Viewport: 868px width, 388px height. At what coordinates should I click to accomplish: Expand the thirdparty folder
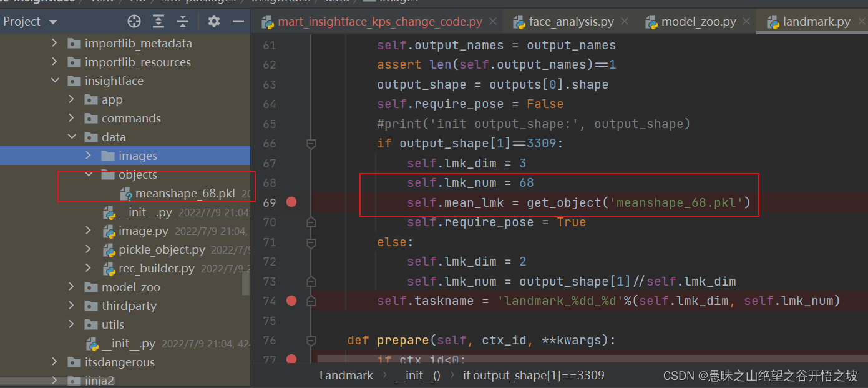(x=72, y=306)
